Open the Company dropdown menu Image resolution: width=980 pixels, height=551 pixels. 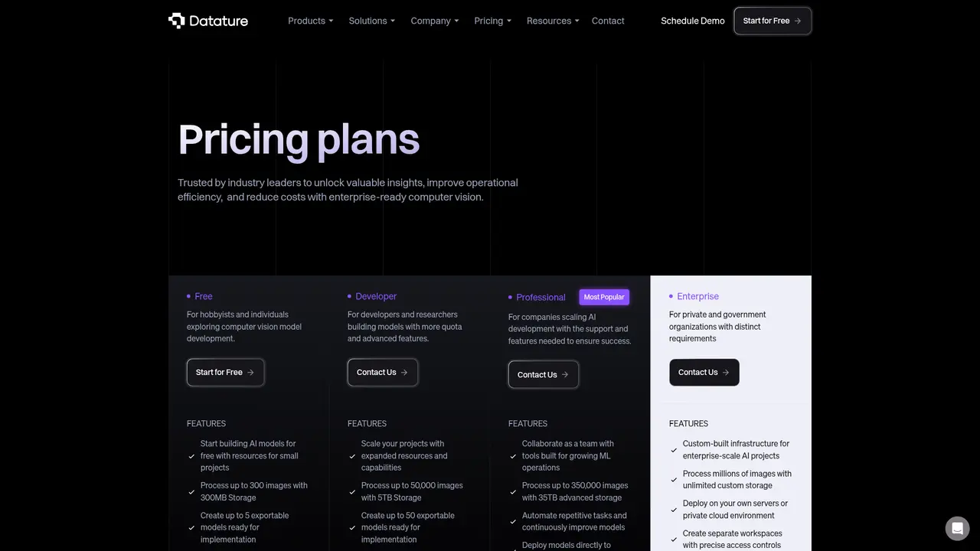click(x=434, y=21)
